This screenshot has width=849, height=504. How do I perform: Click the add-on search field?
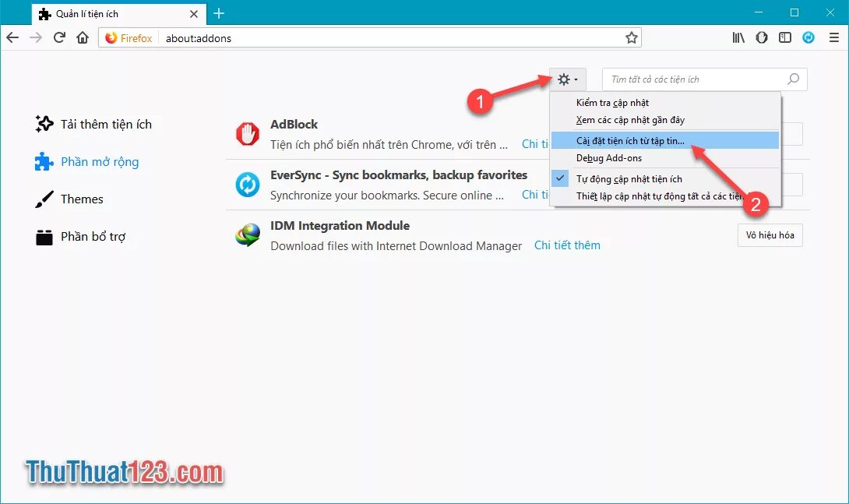click(704, 79)
